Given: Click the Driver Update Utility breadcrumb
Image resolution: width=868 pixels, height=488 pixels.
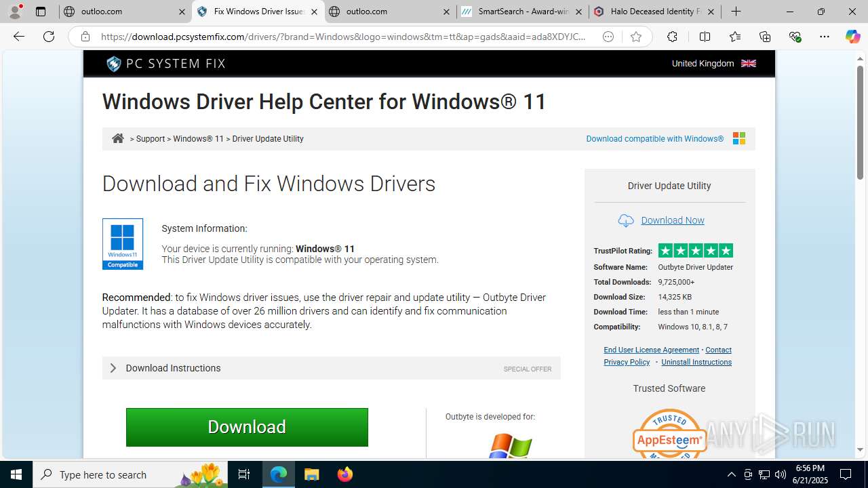Looking at the screenshot, I should pyautogui.click(x=268, y=139).
